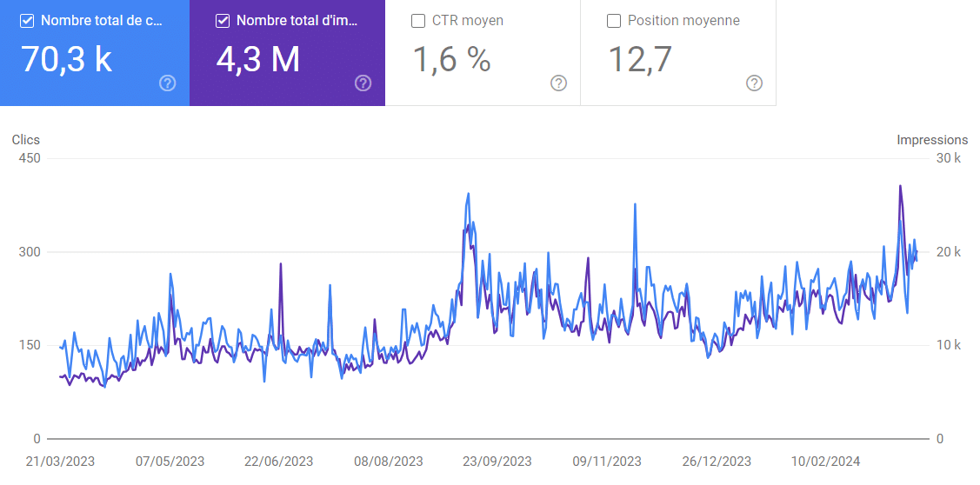
Task: Click the CTR moyen help icon
Action: [559, 83]
